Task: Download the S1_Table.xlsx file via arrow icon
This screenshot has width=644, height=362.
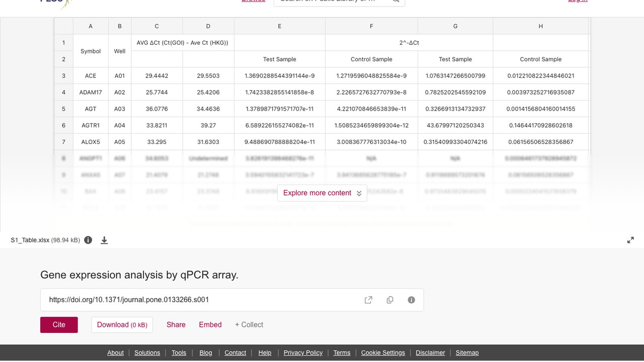Action: [x=104, y=240]
